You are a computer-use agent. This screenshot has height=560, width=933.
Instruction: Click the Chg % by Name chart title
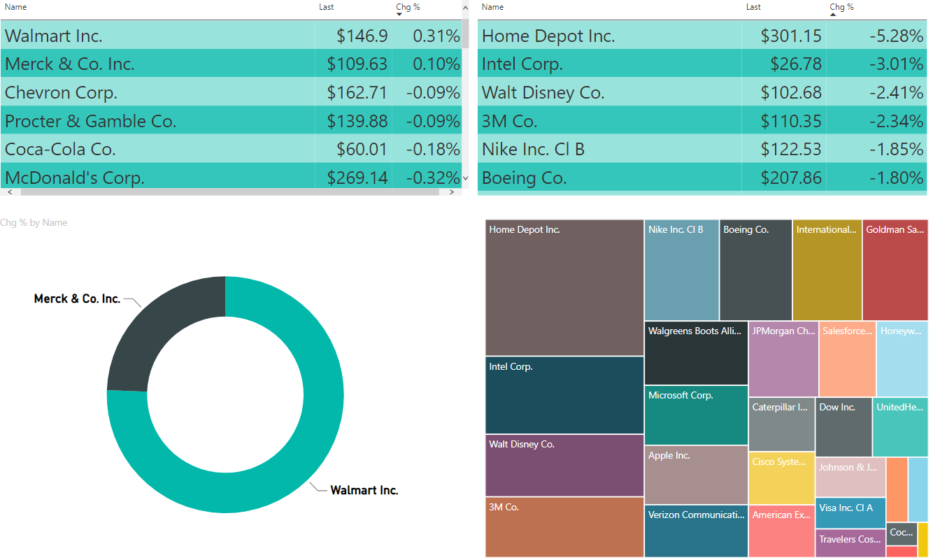click(34, 222)
